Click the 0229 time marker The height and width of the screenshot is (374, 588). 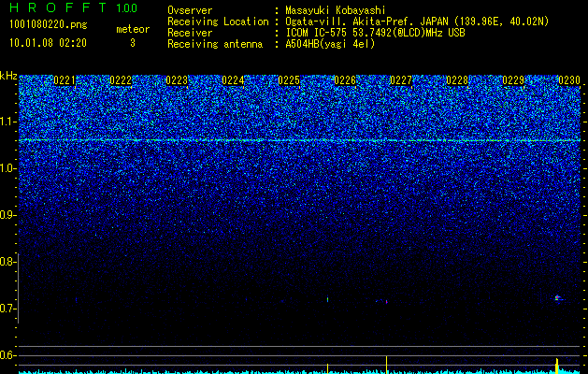click(513, 80)
